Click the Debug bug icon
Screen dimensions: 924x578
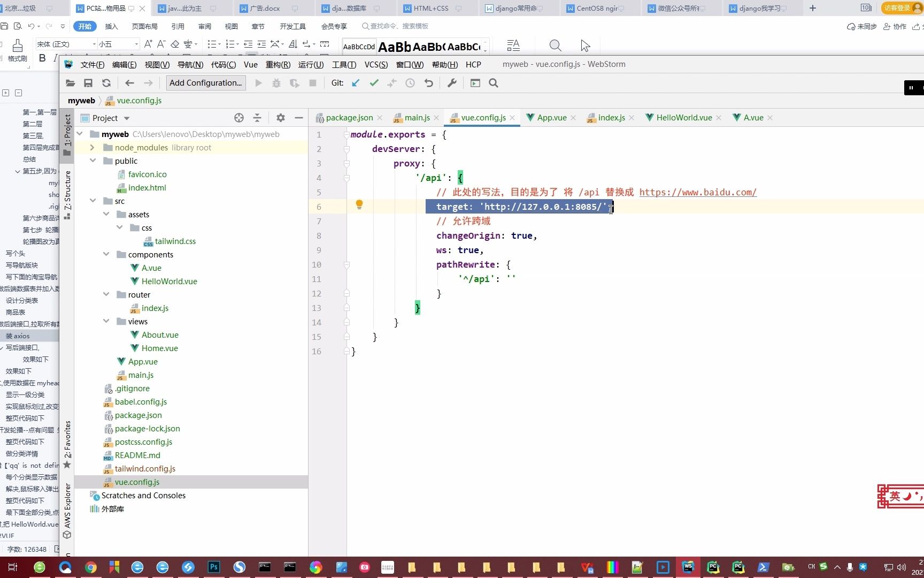click(x=276, y=83)
